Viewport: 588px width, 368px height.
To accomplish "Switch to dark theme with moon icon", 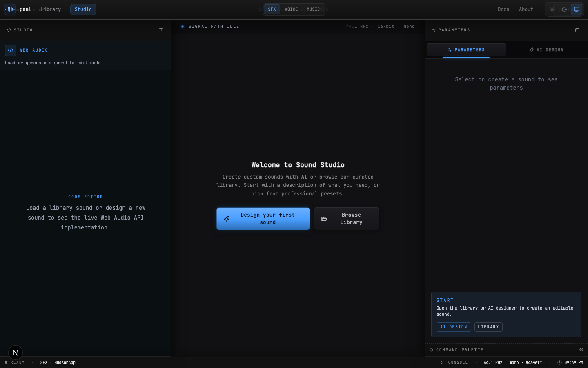I will click(x=564, y=9).
